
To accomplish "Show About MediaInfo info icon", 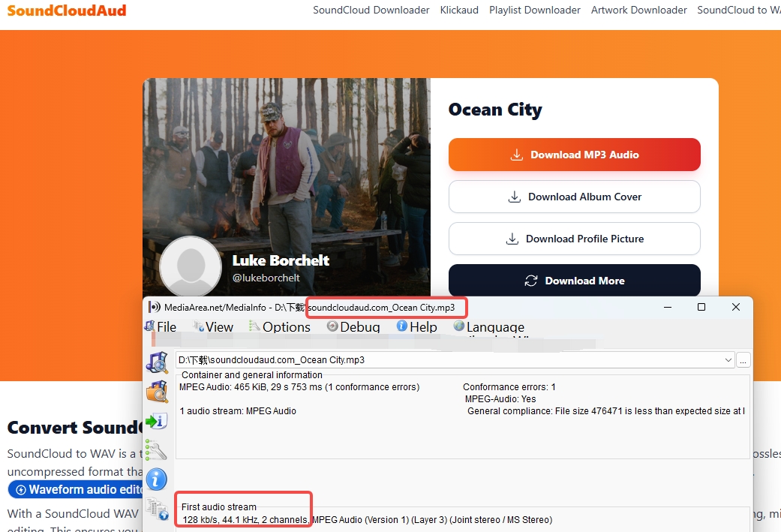I will coord(158,479).
